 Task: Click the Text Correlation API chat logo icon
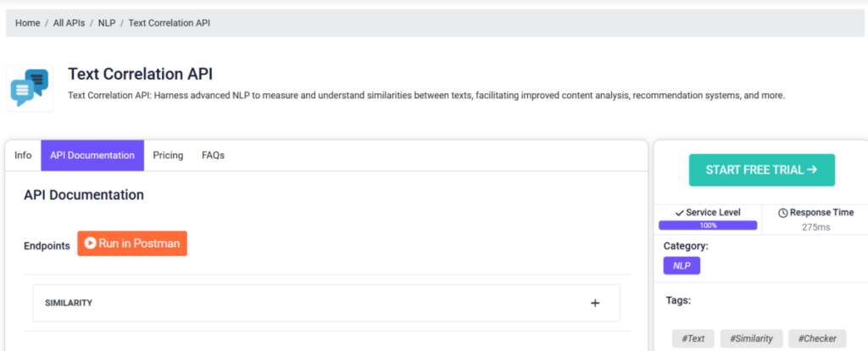30,88
